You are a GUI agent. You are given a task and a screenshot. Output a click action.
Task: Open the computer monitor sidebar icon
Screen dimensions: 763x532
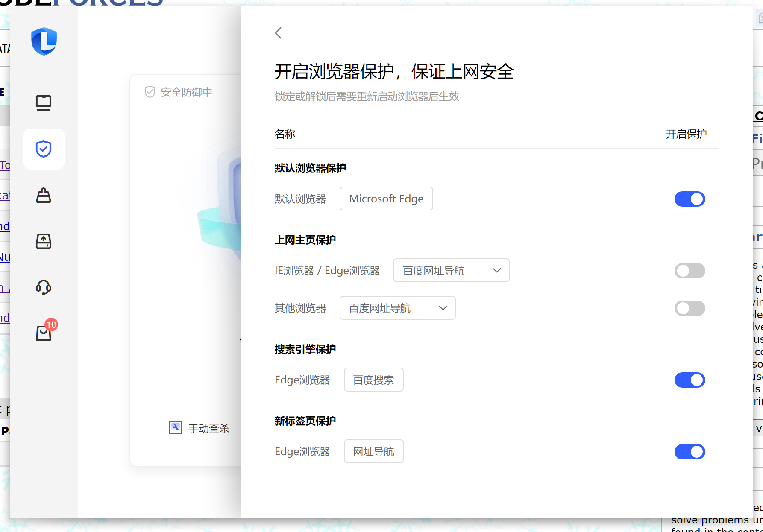44,103
